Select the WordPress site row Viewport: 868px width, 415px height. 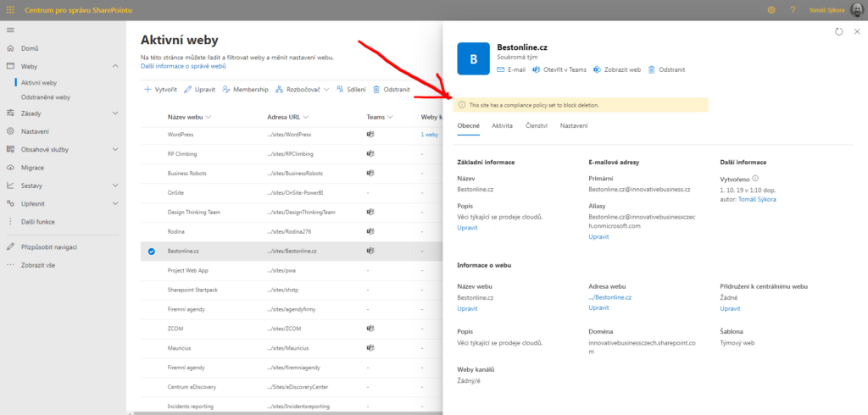click(291, 135)
